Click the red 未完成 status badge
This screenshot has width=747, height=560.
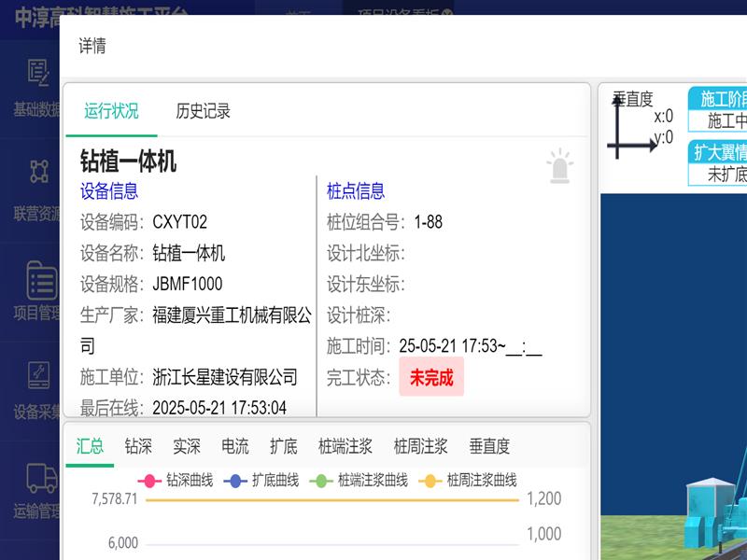point(431,377)
